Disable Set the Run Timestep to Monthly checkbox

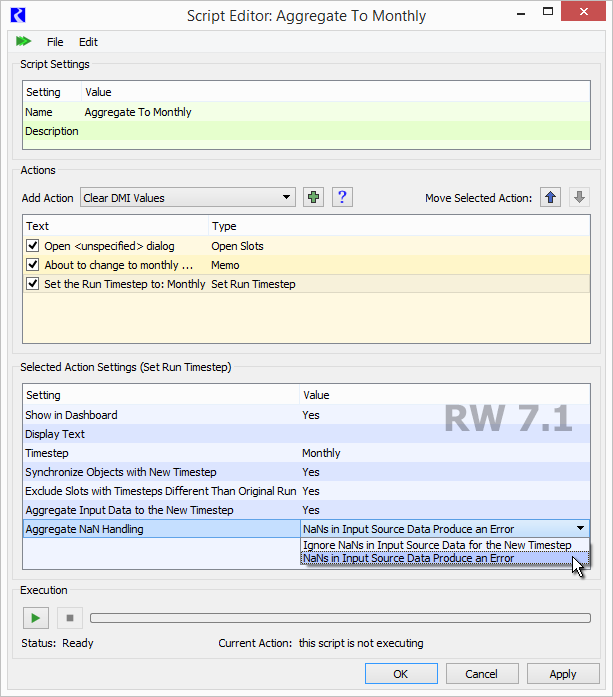(32, 284)
